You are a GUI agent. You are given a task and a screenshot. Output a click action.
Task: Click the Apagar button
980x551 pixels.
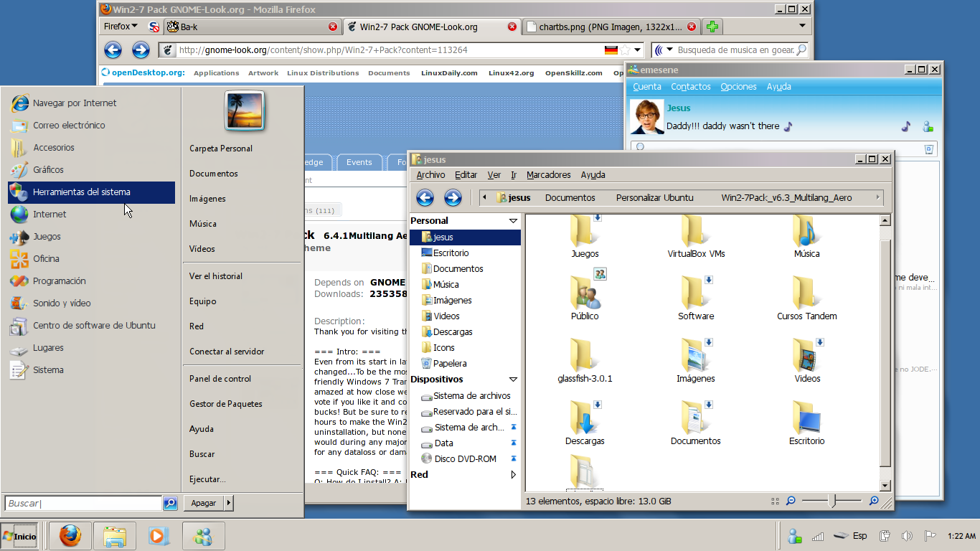tap(204, 503)
